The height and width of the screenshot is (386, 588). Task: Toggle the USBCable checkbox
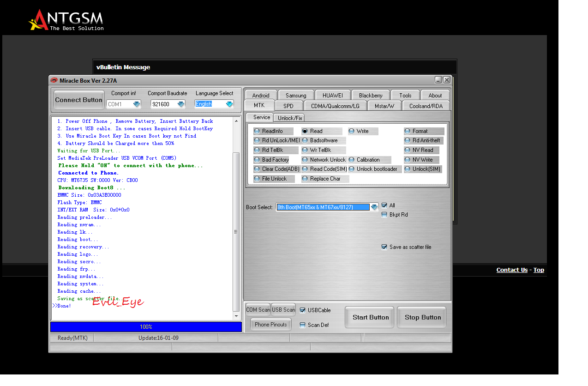303,310
